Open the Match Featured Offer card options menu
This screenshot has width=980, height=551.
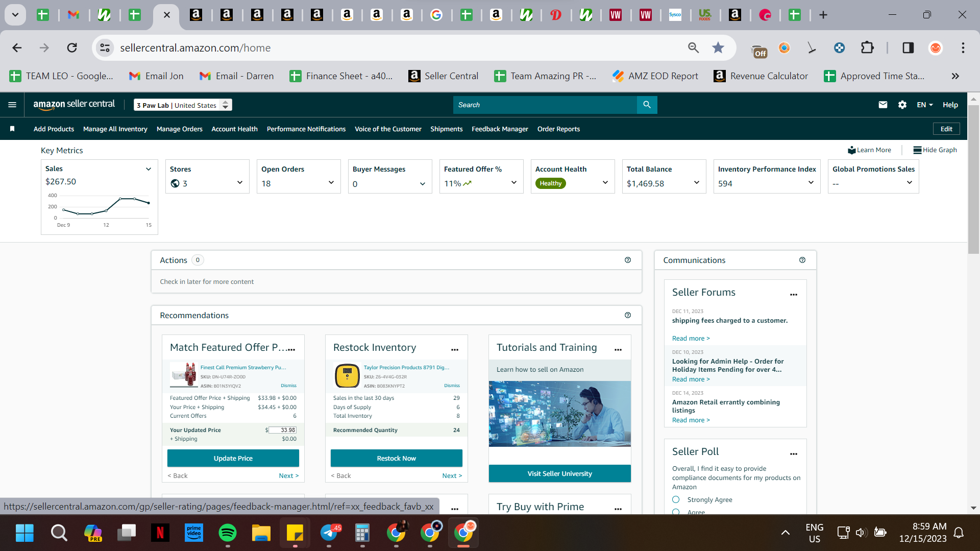point(291,350)
